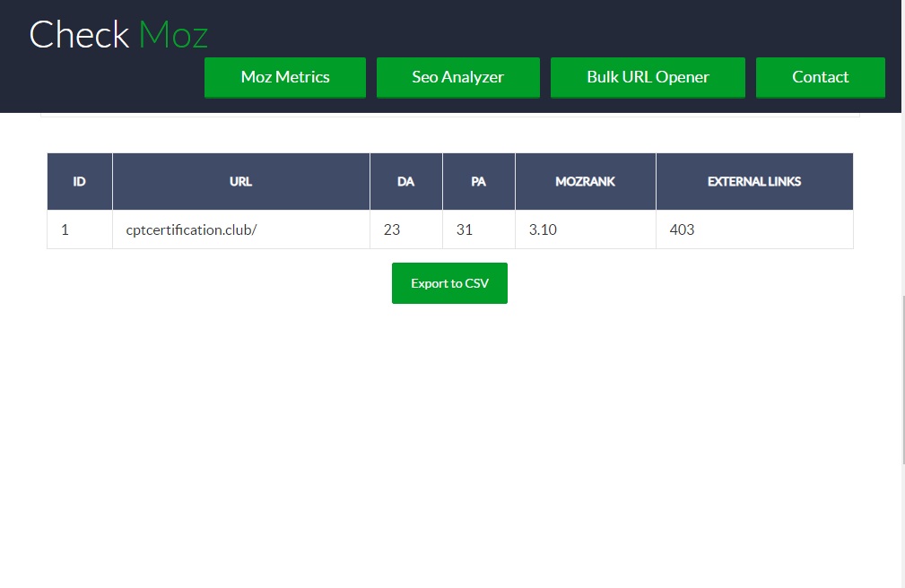
Task: Export results to CSV
Action: point(449,283)
